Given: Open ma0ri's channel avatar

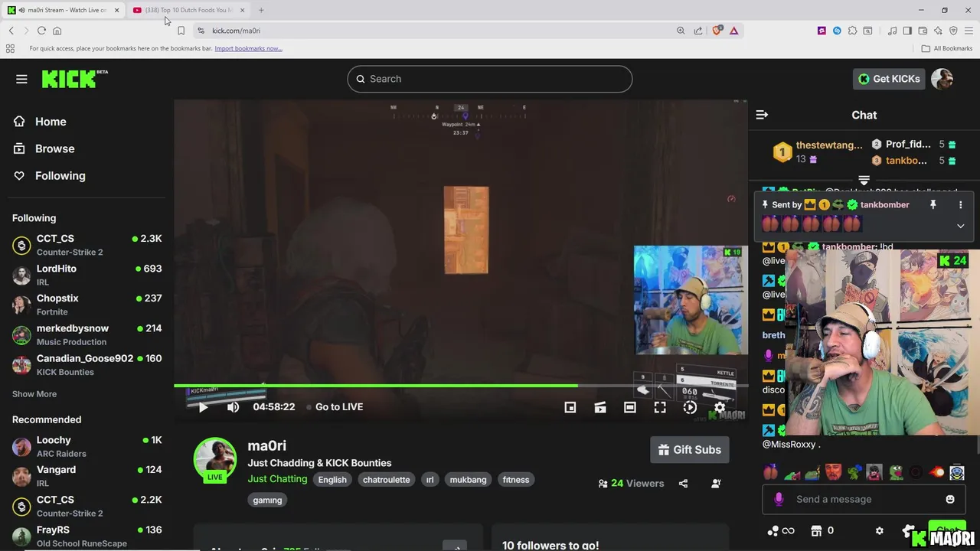Looking at the screenshot, I should click(215, 461).
